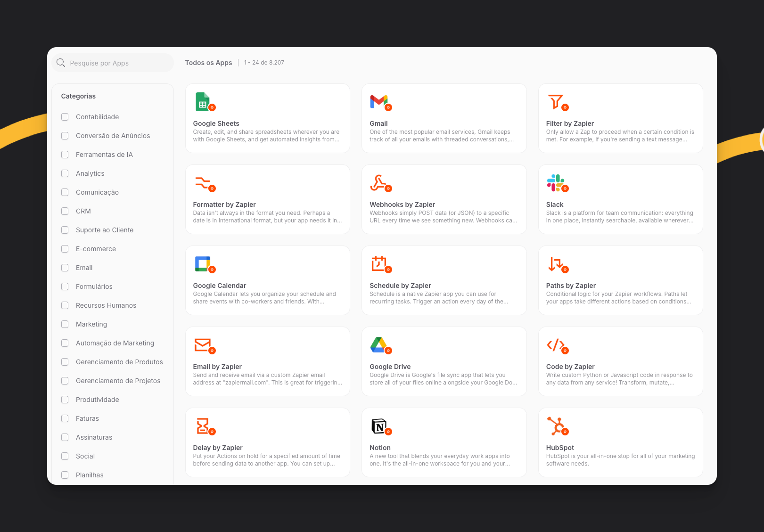Check the Produtividade checkbox

pos(65,400)
